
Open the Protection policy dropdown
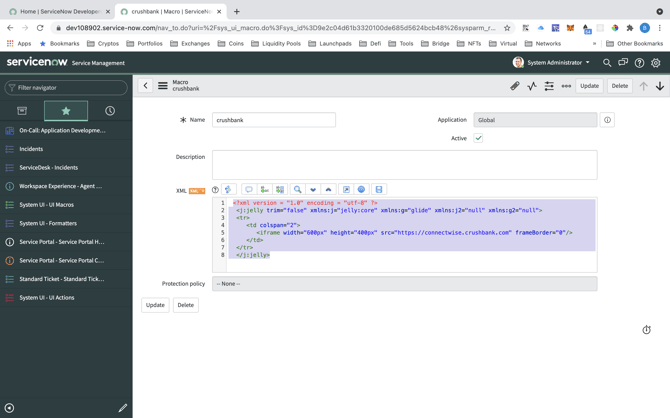point(404,284)
